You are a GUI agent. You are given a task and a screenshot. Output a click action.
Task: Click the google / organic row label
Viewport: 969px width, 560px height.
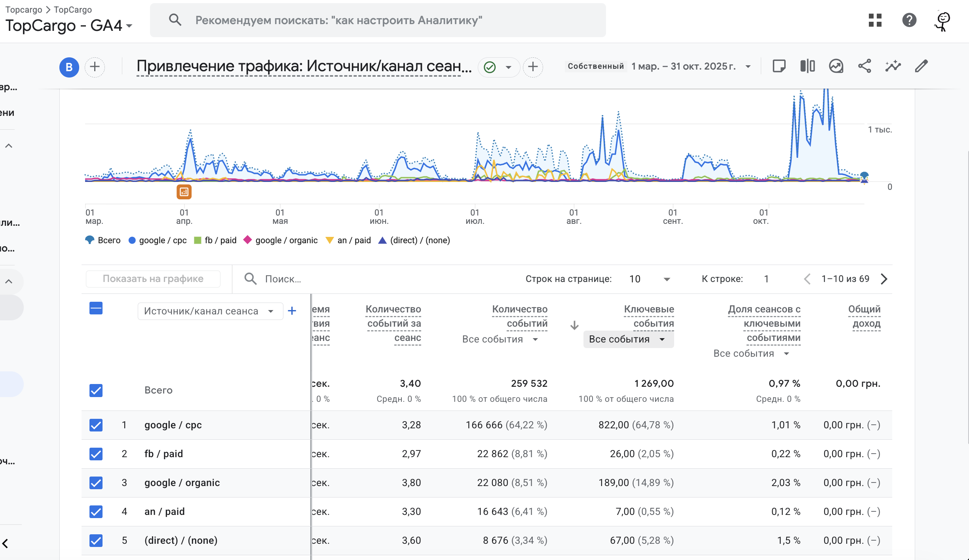tap(182, 483)
